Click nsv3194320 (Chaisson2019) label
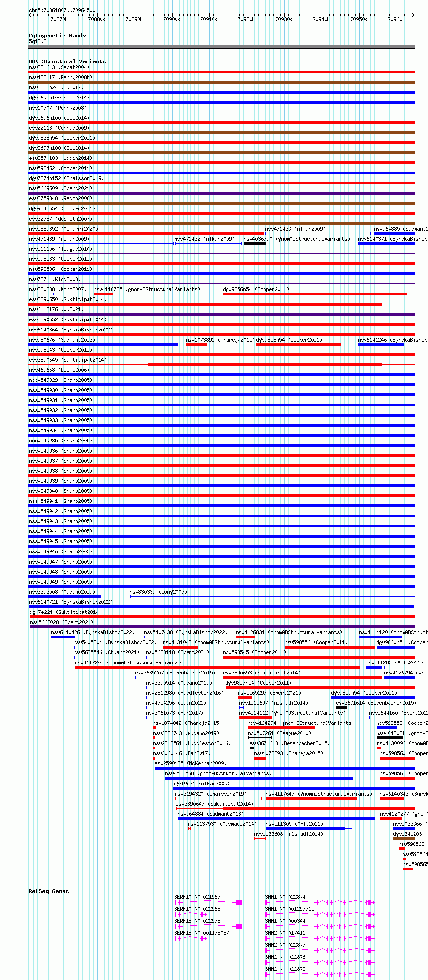The image size is (428, 980). 211,794
